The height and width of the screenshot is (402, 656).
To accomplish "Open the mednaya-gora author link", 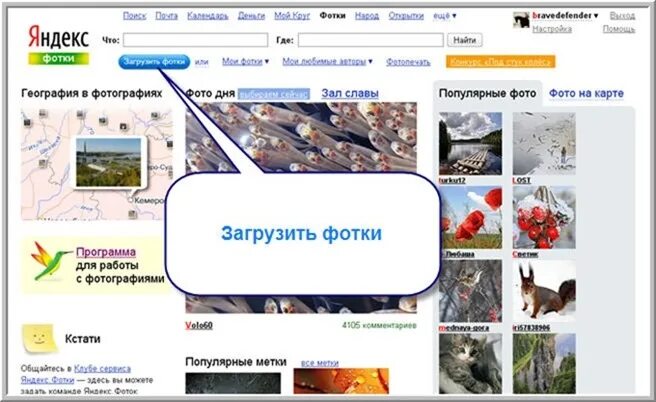I will 464,328.
